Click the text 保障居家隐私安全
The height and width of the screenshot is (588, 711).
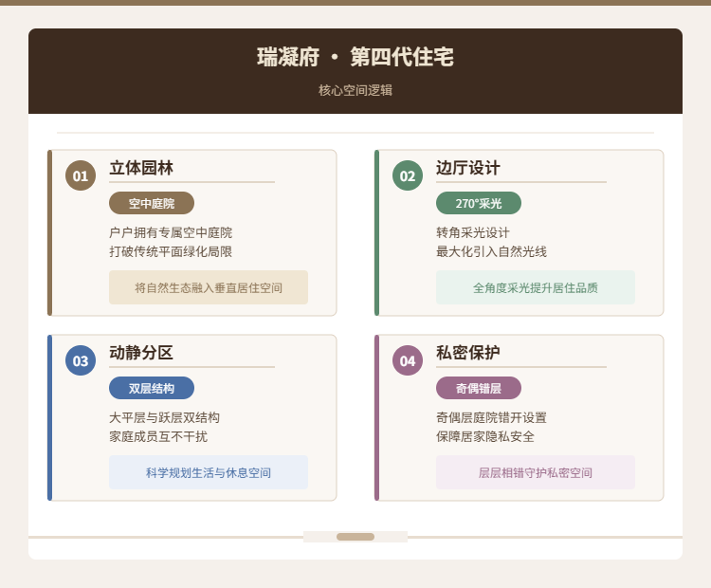tap(485, 436)
